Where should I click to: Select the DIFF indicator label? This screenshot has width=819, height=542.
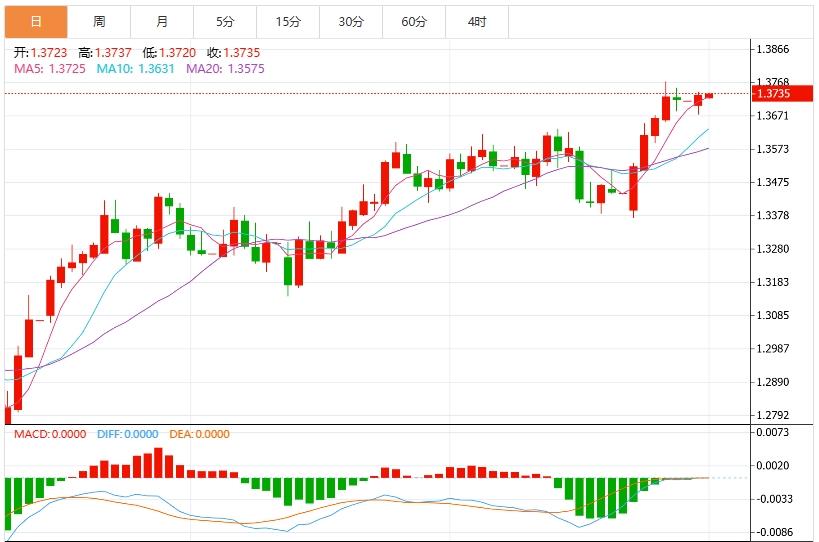(128, 434)
